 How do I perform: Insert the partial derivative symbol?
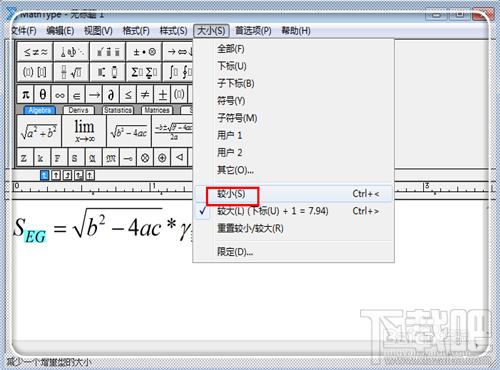(x=111, y=94)
